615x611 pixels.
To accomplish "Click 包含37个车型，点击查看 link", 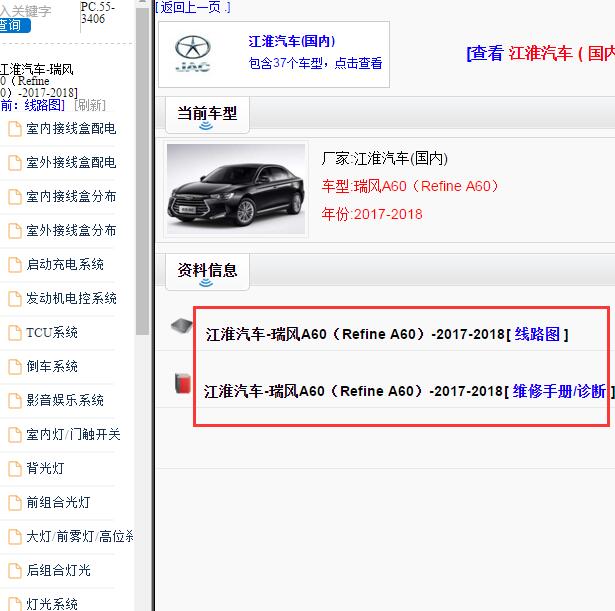I will [315, 63].
